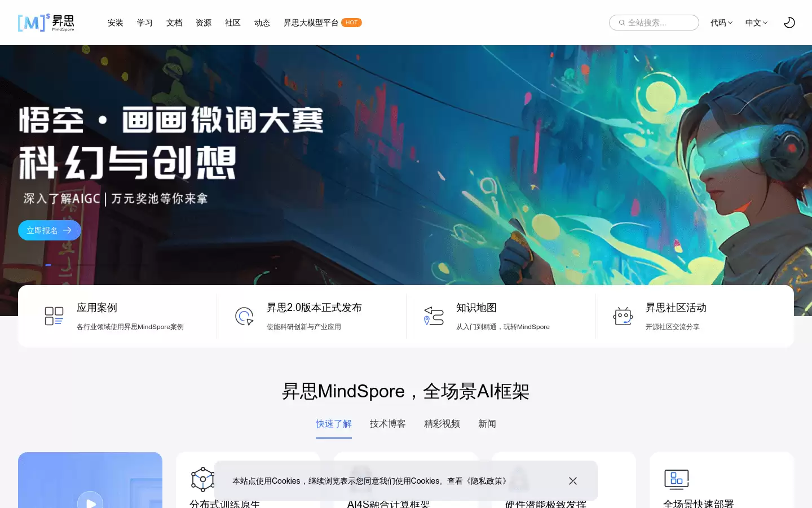The width and height of the screenshot is (812, 508).
Task: Open the 应用案例 card title
Action: tap(97, 308)
